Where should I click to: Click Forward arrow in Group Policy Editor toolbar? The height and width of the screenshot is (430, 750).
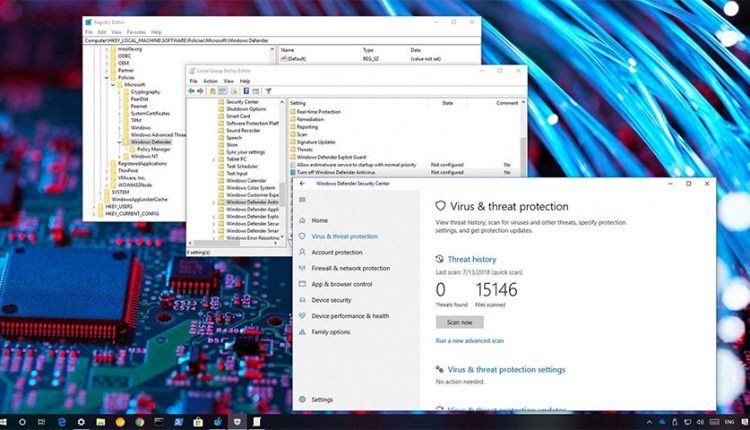tap(200, 91)
